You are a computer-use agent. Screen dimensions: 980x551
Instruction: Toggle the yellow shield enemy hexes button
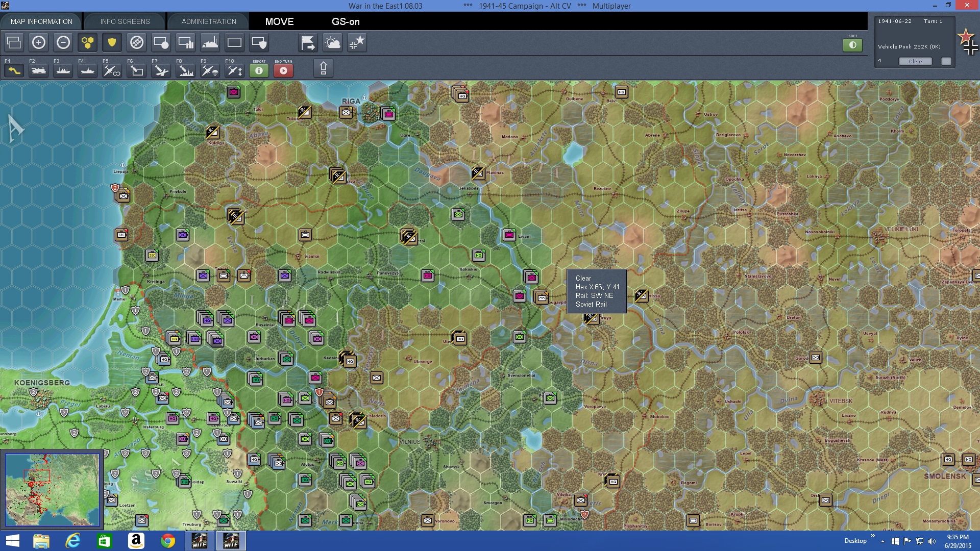pyautogui.click(x=112, y=43)
